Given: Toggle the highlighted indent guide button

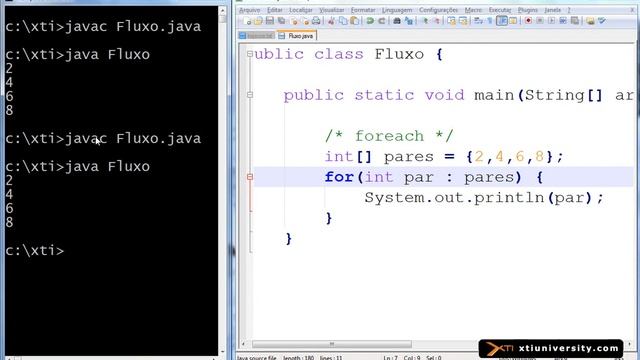Looking at the screenshot, I should point(502,21).
